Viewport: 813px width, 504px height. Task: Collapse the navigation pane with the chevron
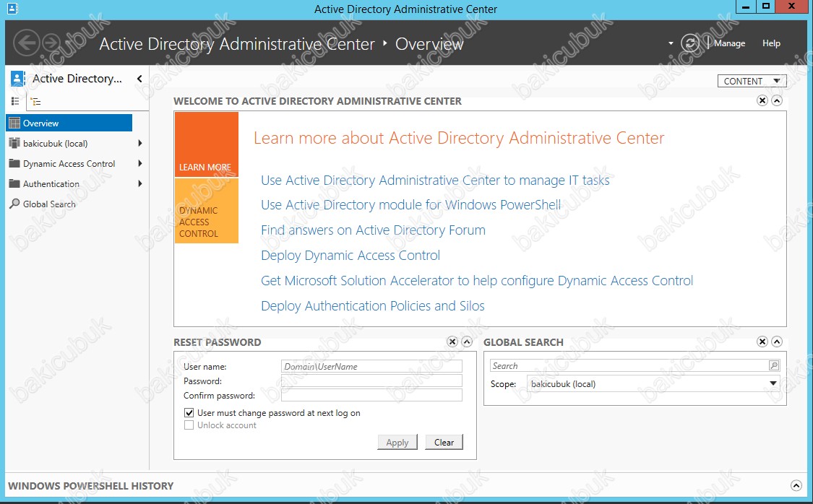pos(139,78)
